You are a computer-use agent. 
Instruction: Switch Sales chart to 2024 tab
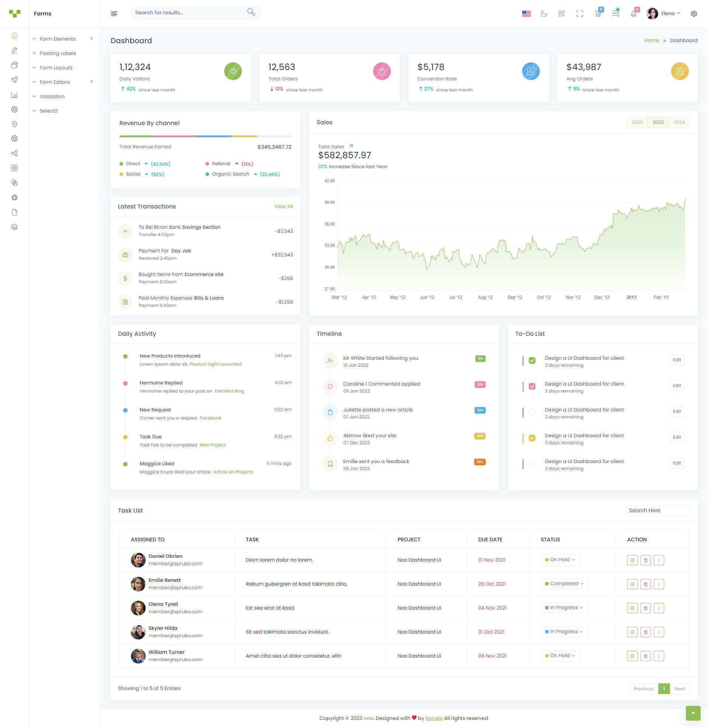click(679, 123)
